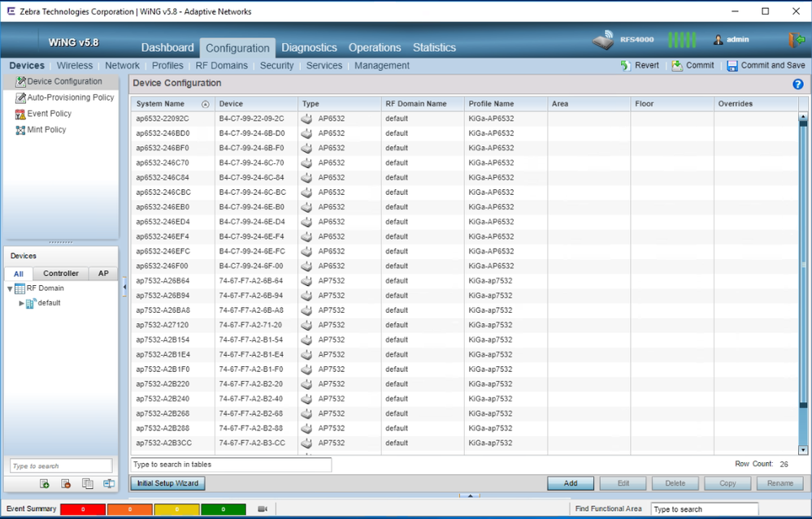Click the camera icon beside Event Summary
The image size is (812, 519).
pos(263,509)
